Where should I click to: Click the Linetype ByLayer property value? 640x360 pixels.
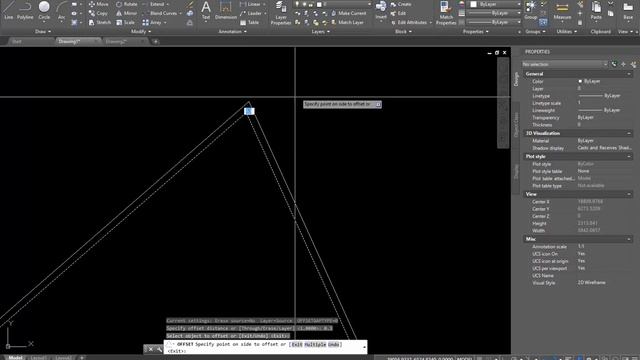tap(599, 96)
